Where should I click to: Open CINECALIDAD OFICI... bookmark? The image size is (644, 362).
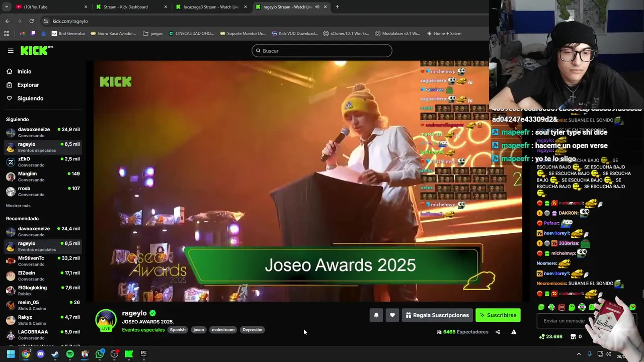[x=191, y=34]
